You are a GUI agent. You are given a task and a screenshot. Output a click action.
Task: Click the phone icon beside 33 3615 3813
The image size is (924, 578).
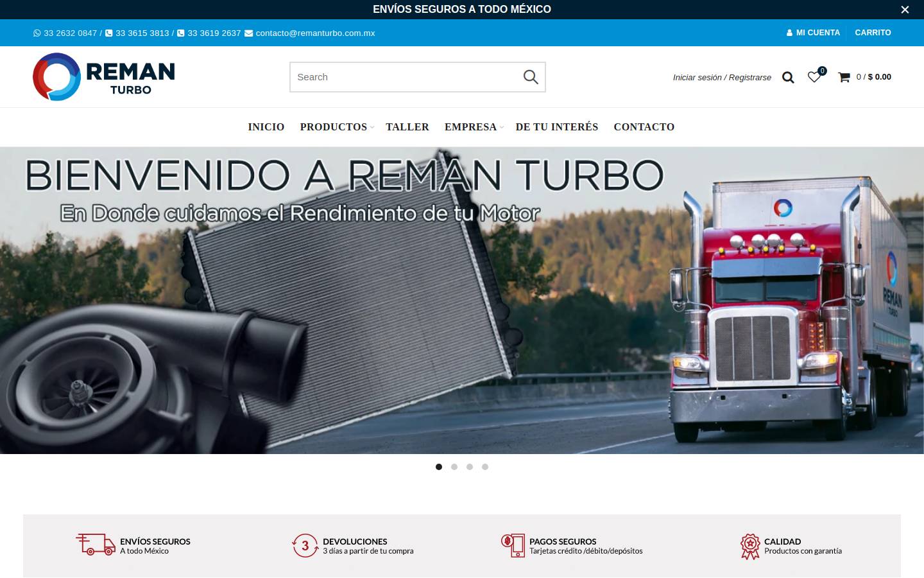pos(108,33)
